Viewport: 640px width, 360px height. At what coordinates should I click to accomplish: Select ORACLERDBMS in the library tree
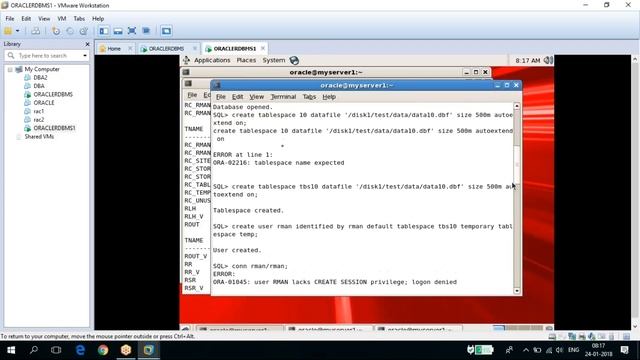pyautogui.click(x=53, y=94)
